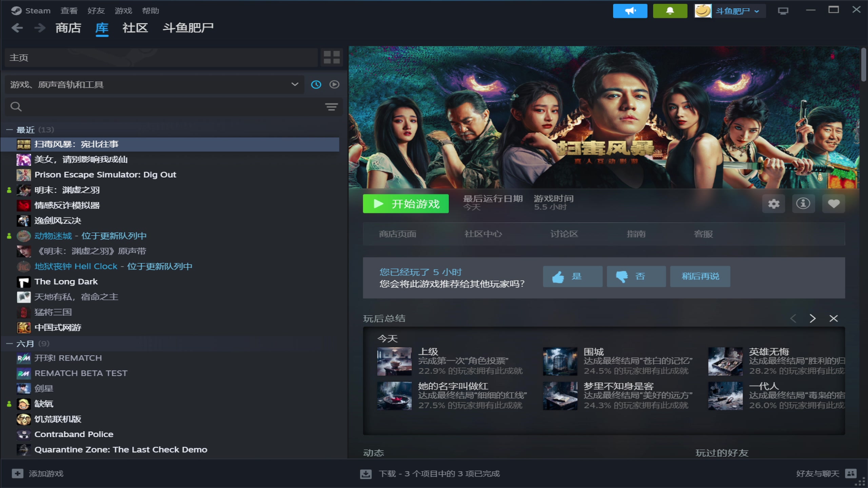
Task: Show next post-game summary page
Action: [x=812, y=319]
